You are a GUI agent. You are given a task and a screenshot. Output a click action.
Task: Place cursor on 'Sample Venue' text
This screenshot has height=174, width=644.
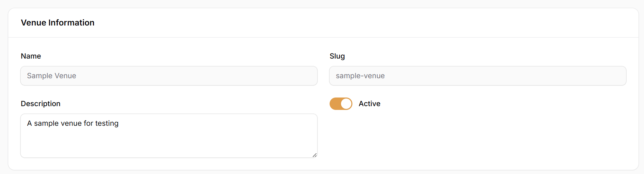pyautogui.click(x=51, y=76)
